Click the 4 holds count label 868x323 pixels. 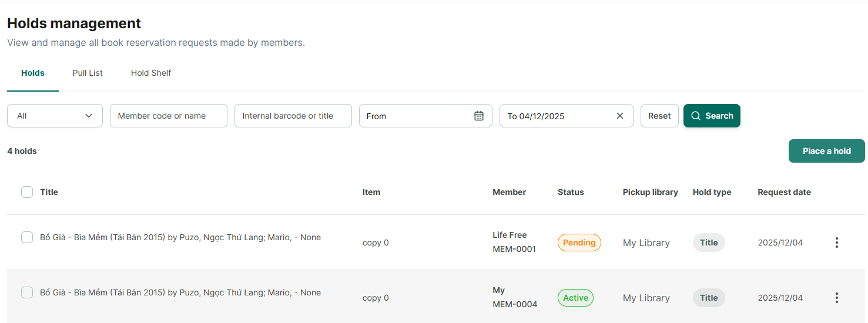coord(22,151)
